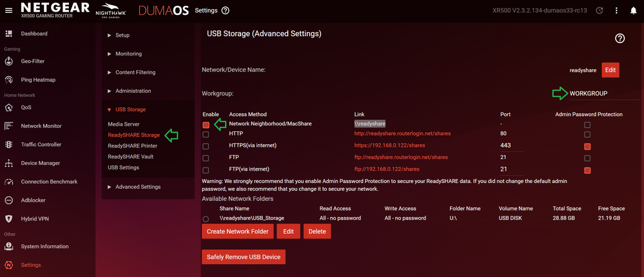Toggle Admin Password Protection for HTTP
This screenshot has height=277, width=644.
point(587,134)
